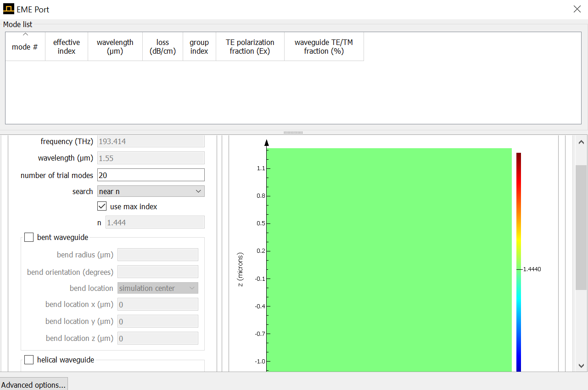Enable the bent waveguide checkbox
588x390 pixels.
coord(29,237)
